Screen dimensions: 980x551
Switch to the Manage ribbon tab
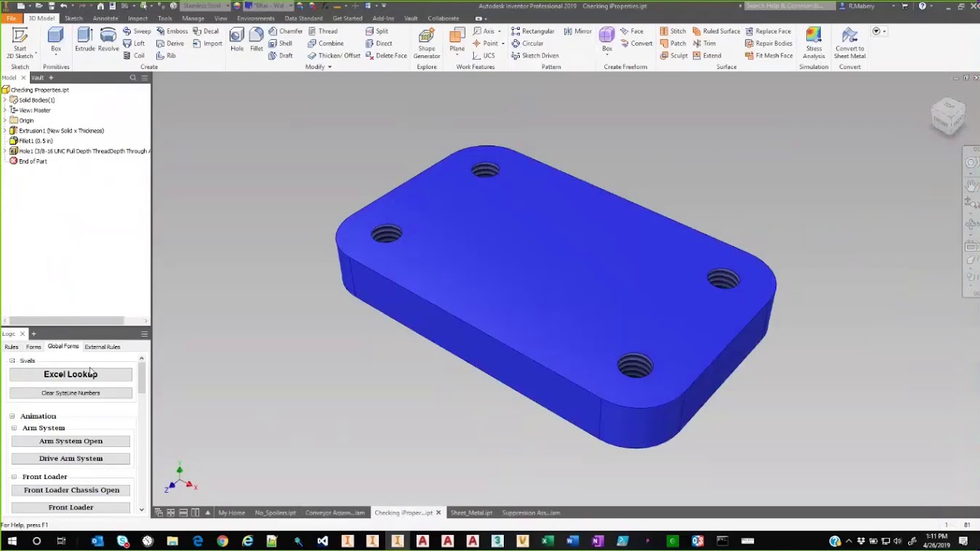[193, 18]
